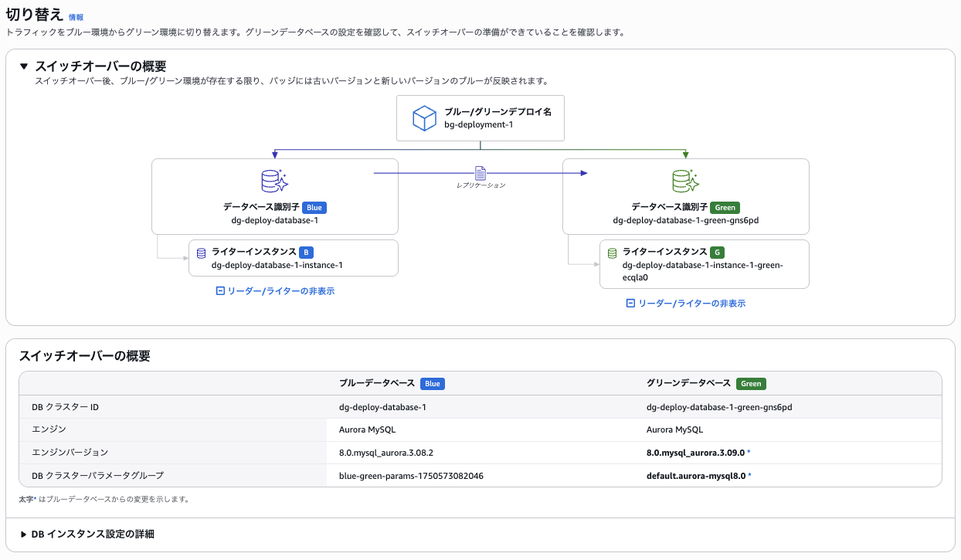961x560 pixels.
Task: Click the B badge beside ライターインスタンス
Action: pos(307,253)
